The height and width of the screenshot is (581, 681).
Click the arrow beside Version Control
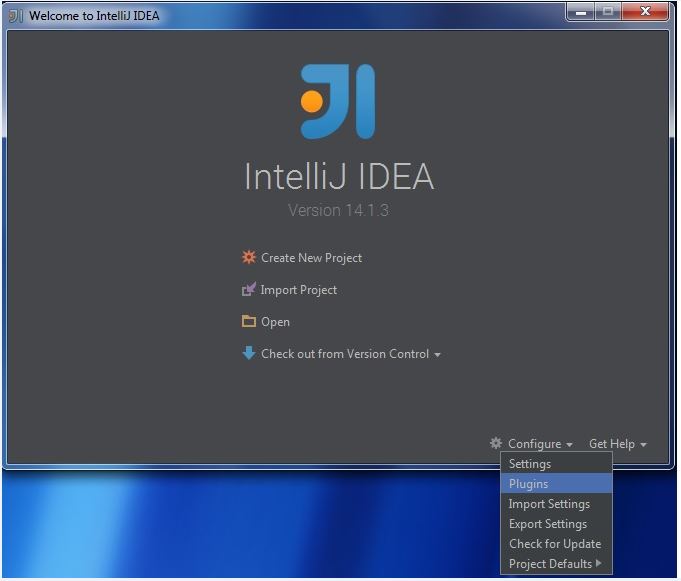point(437,355)
